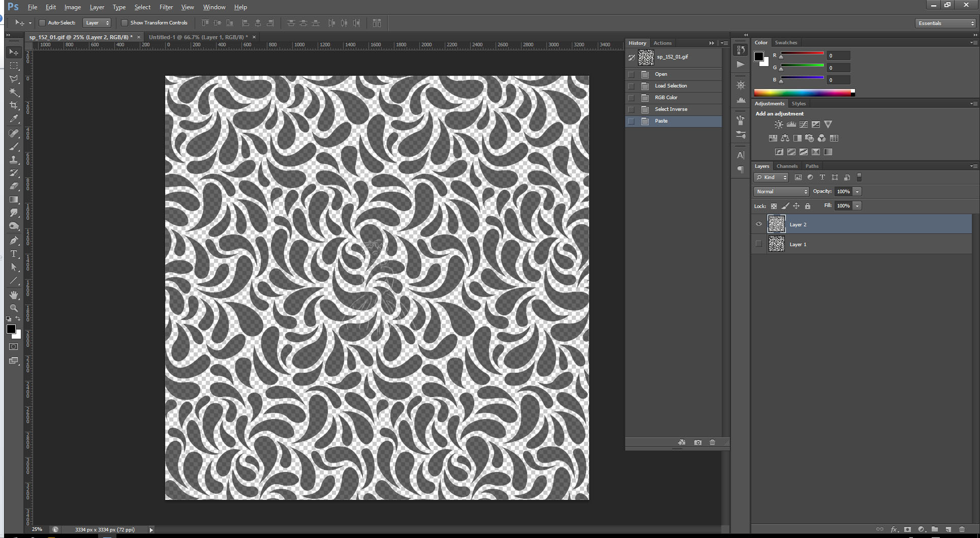Select the Eyedropper tool
Viewport: 980px width, 538px height.
click(14, 118)
